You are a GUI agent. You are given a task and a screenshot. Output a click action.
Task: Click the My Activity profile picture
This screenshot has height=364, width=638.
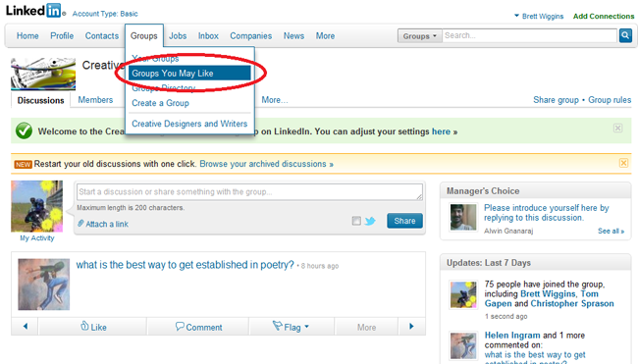(x=37, y=206)
